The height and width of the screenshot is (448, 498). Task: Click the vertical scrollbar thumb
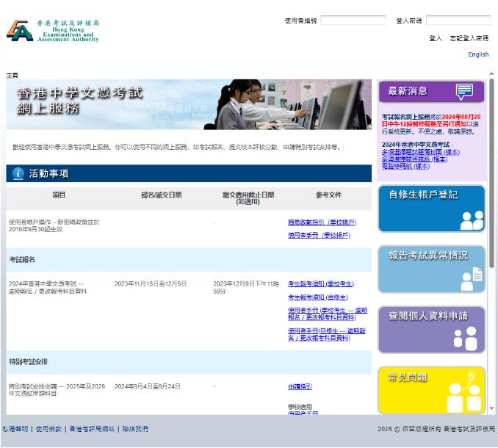[x=491, y=173]
